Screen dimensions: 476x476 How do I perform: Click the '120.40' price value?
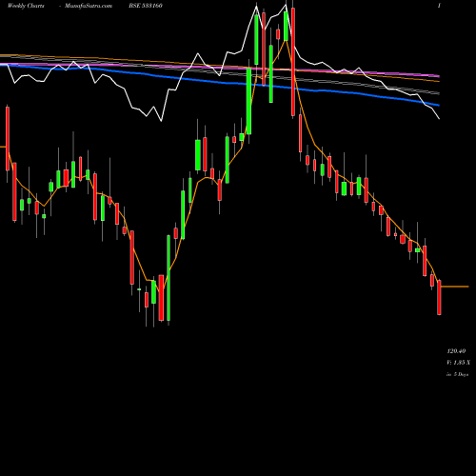click(456, 351)
